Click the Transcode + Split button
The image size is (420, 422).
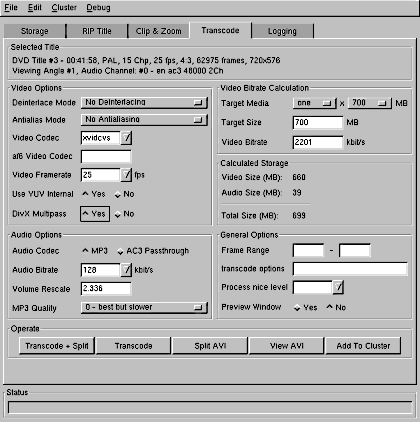(57, 346)
